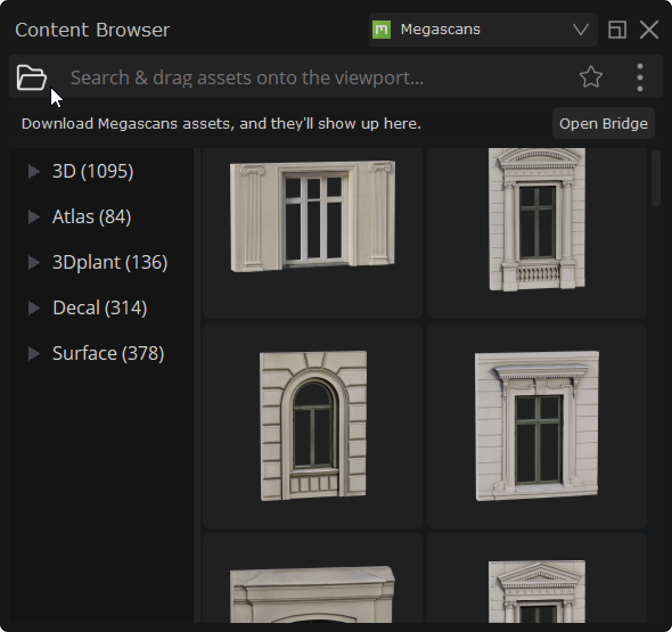
Task: Click the asset grid vertical scrollbar
Action: (655, 178)
